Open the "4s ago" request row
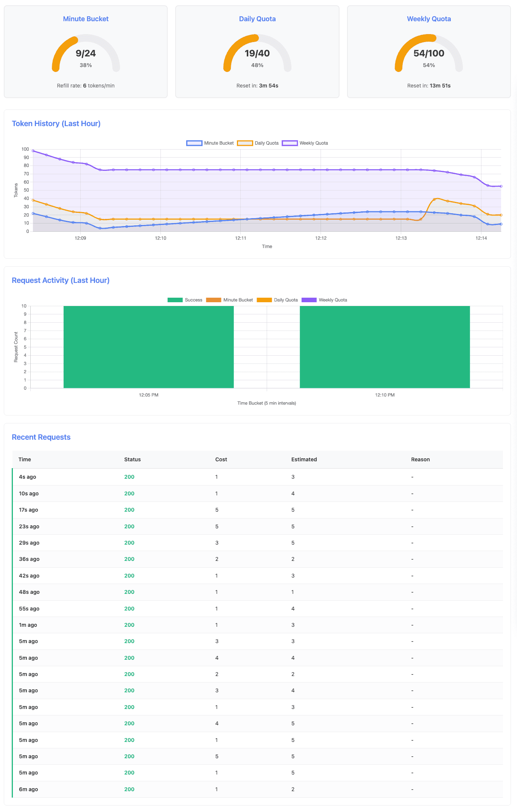The image size is (517, 812). (x=257, y=477)
